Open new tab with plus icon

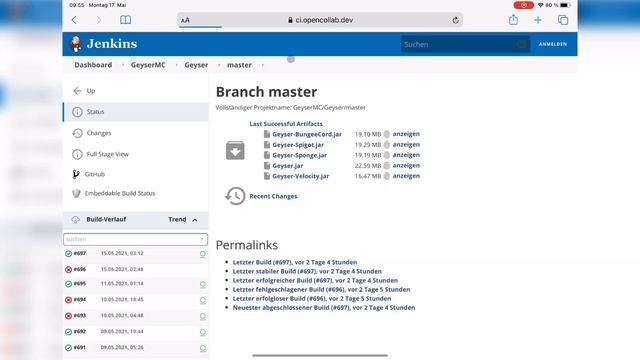[538, 20]
